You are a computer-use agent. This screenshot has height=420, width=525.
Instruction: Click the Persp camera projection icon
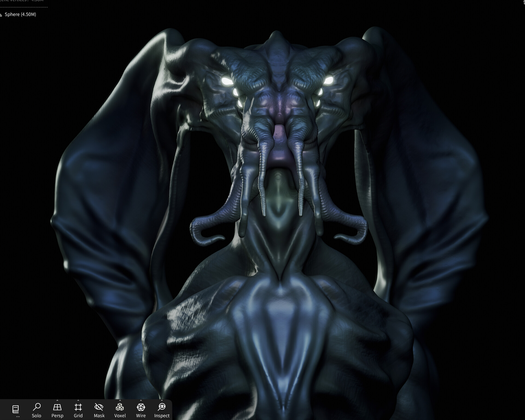[x=57, y=407]
